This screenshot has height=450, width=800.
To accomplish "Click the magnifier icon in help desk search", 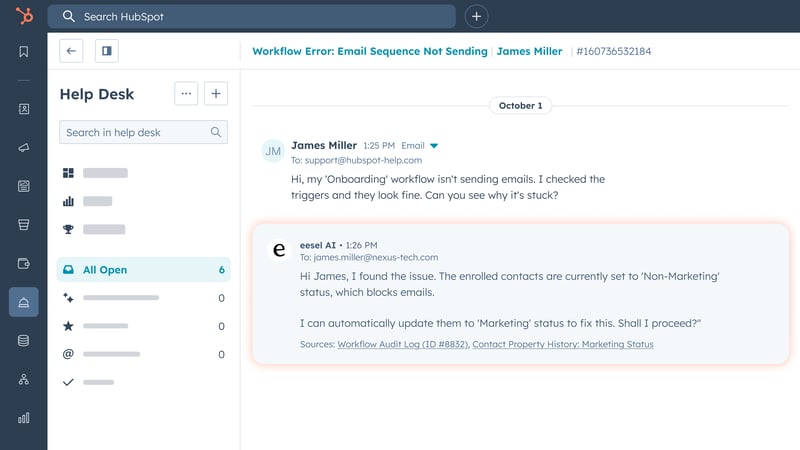I will 216,132.
